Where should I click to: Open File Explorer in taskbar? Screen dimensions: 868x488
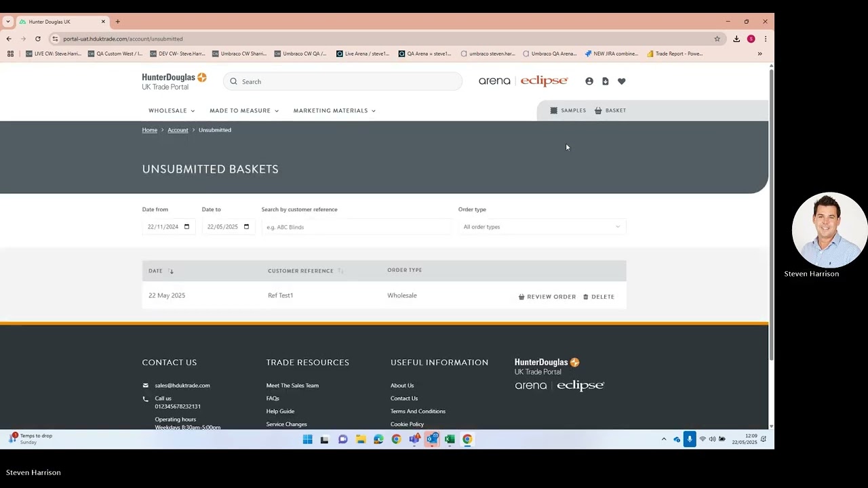tap(361, 439)
